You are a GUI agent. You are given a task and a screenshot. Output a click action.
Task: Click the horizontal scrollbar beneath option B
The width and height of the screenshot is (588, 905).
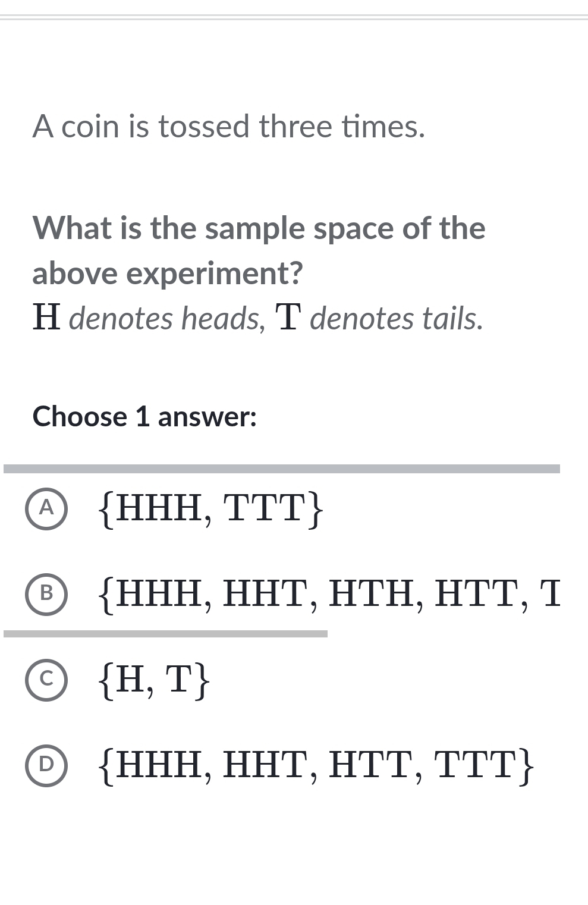(165, 634)
